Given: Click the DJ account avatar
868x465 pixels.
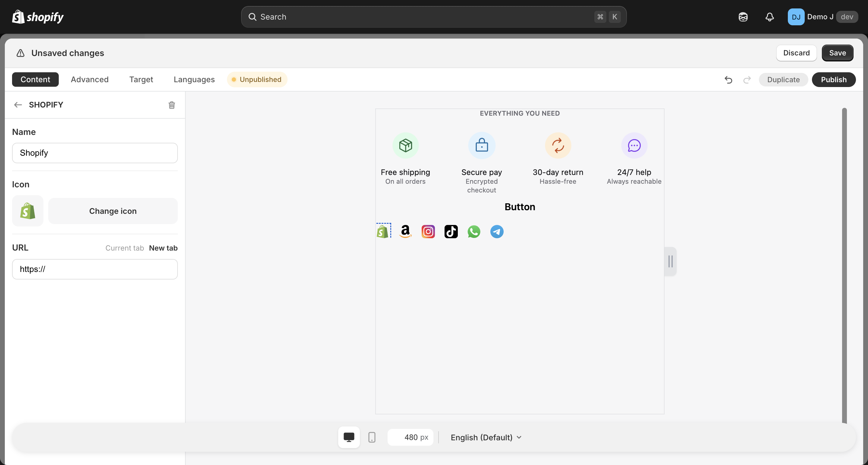Looking at the screenshot, I should [796, 17].
